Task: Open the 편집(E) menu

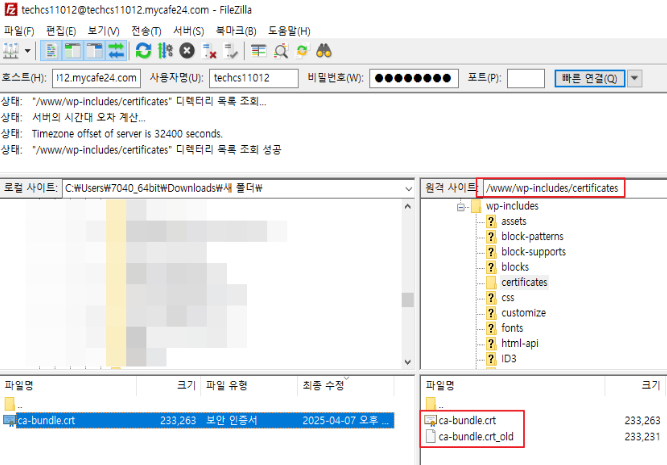Action: pos(61,31)
